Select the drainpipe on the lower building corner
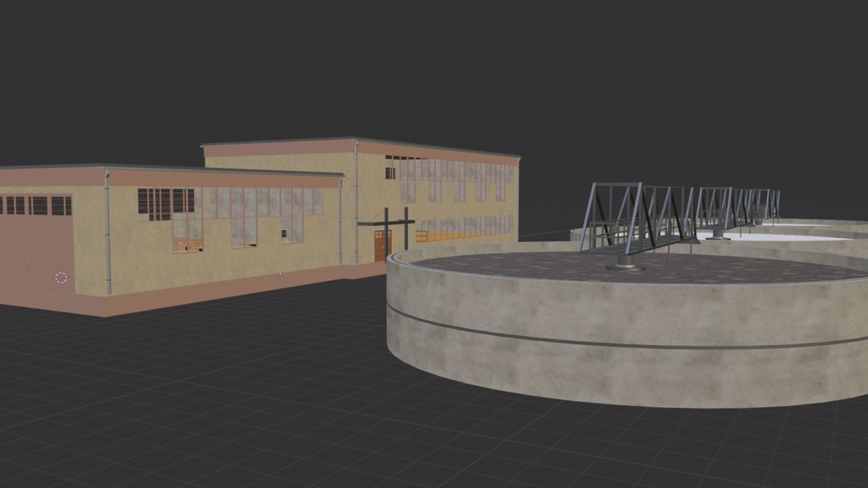The image size is (868, 488). point(107,232)
